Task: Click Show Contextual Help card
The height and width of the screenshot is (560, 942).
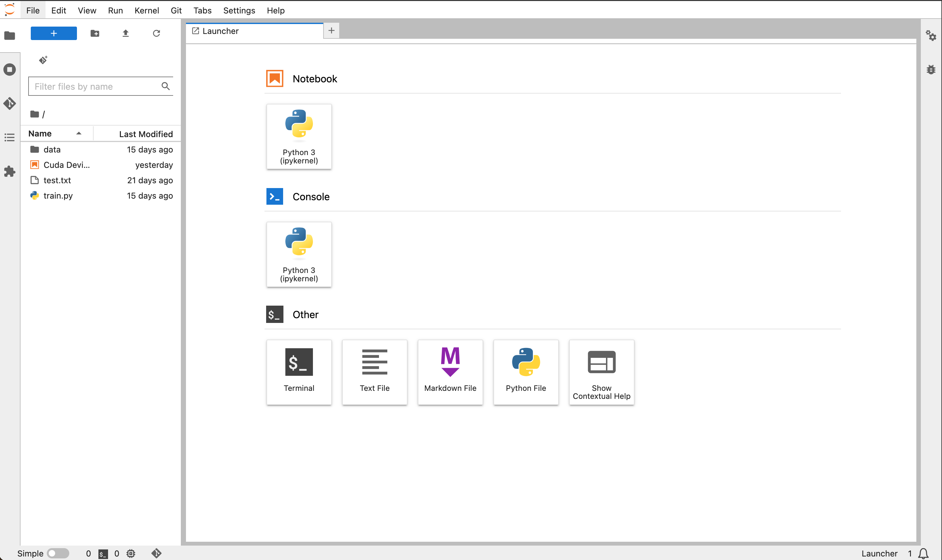Action: (x=601, y=372)
